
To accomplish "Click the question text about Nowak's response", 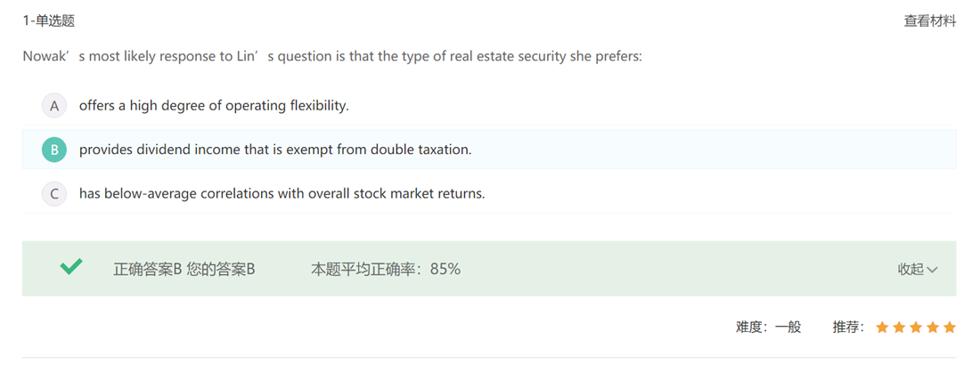I will tap(332, 56).
